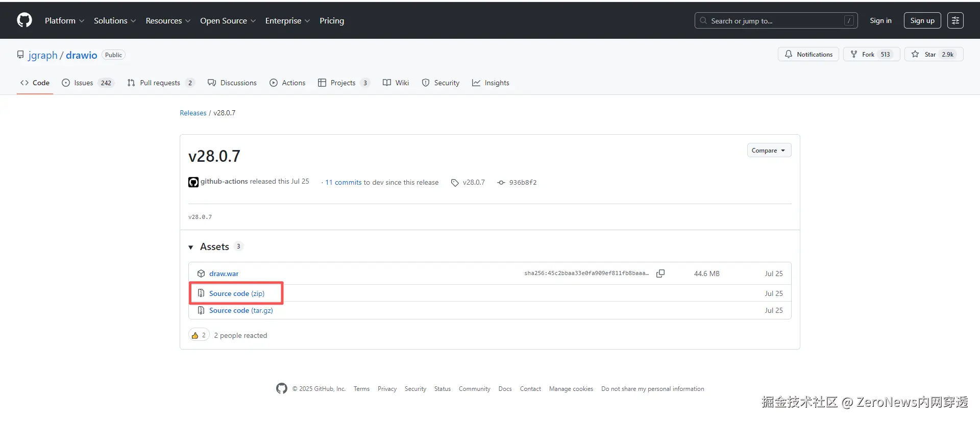Click the sha256 hash text for draw.war
The width and height of the screenshot is (980, 421).
click(586, 274)
